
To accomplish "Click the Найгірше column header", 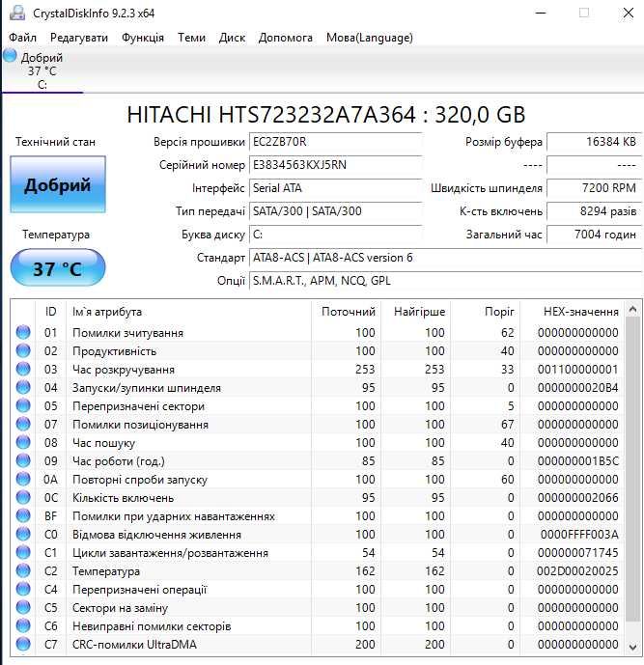I will tap(416, 312).
